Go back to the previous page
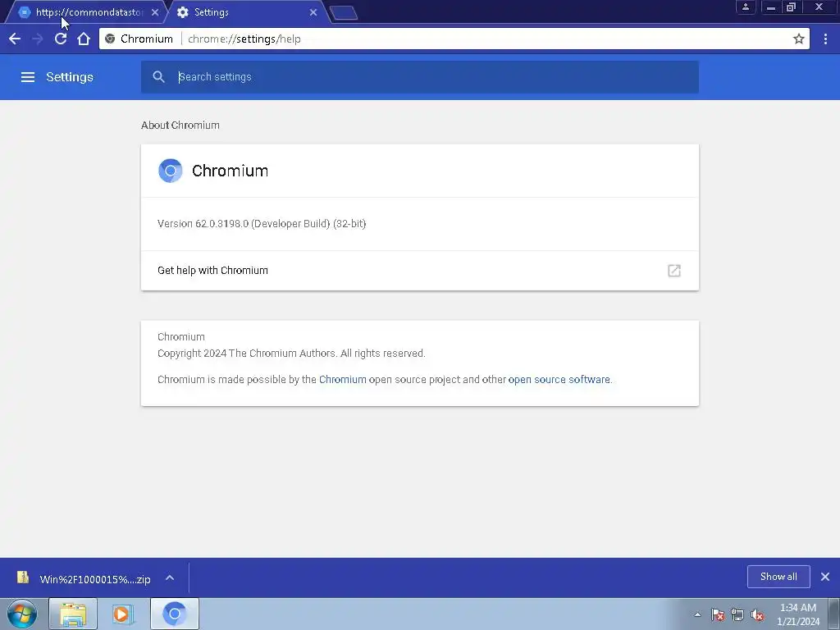The height and width of the screenshot is (630, 840). (15, 39)
